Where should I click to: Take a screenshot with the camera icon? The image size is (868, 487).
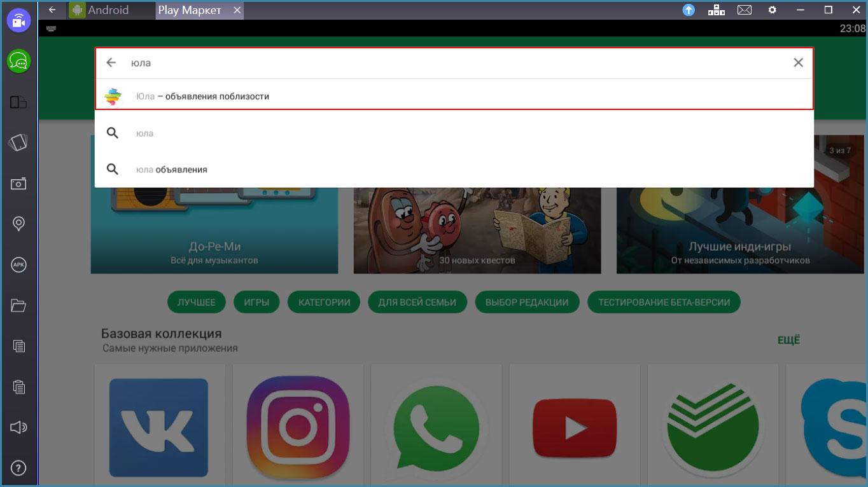[x=18, y=184]
